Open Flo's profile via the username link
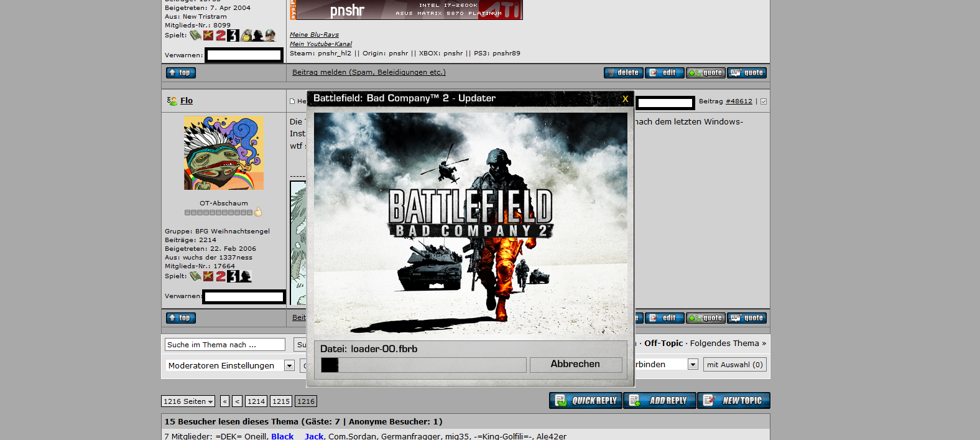Screen dimensions: 980x440 tap(187, 101)
